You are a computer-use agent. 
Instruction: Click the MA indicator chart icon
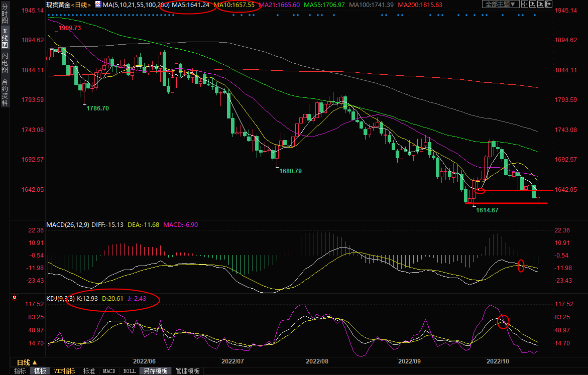coord(97,5)
